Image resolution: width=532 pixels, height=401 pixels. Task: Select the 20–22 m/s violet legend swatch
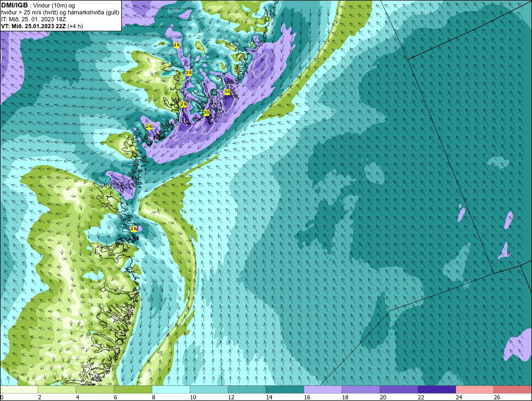(399, 389)
